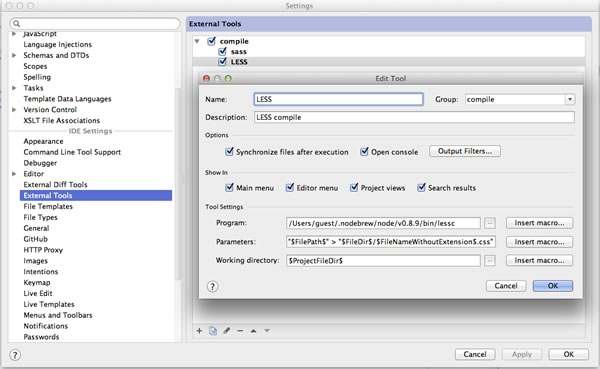The height and width of the screenshot is (369, 600).
Task: Toggle Main menu checkbox
Action: pyautogui.click(x=229, y=188)
